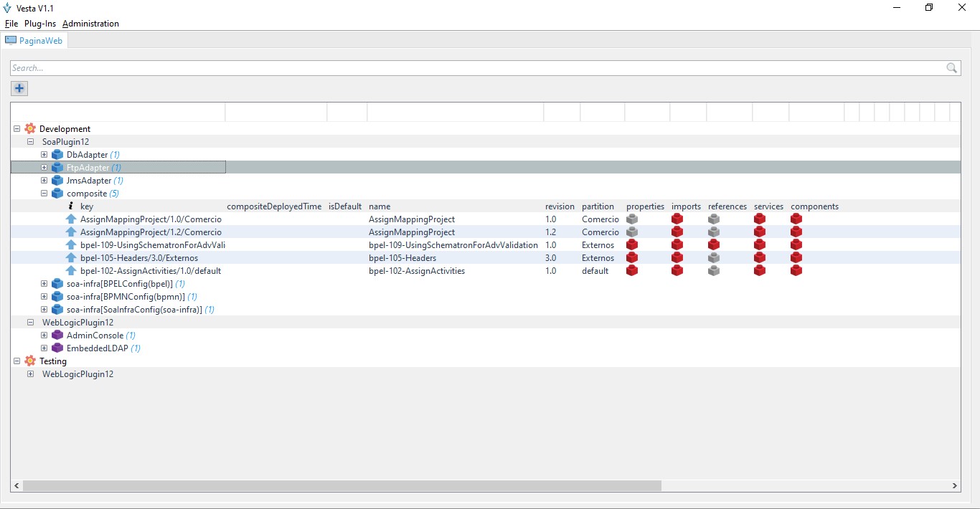This screenshot has width=980, height=509.
Task: Open the Administration menu
Action: coord(90,24)
